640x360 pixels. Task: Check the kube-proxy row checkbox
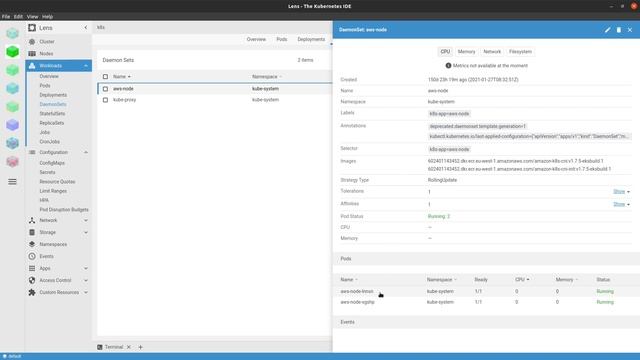(x=105, y=100)
